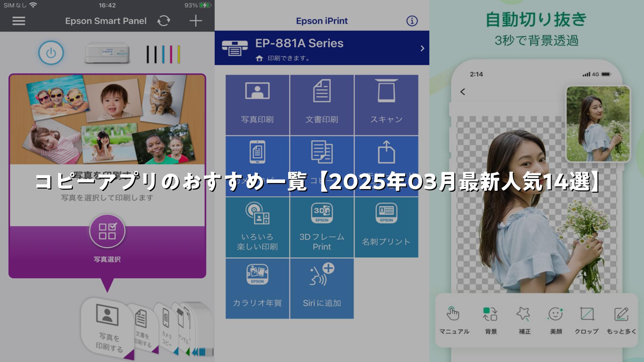644x362 pixels.
Task: Tap the back arrow in the cutout app
Action: 463,92
